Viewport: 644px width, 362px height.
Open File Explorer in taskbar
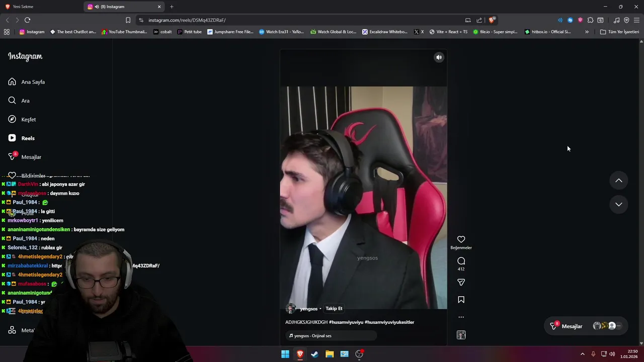pos(330,354)
